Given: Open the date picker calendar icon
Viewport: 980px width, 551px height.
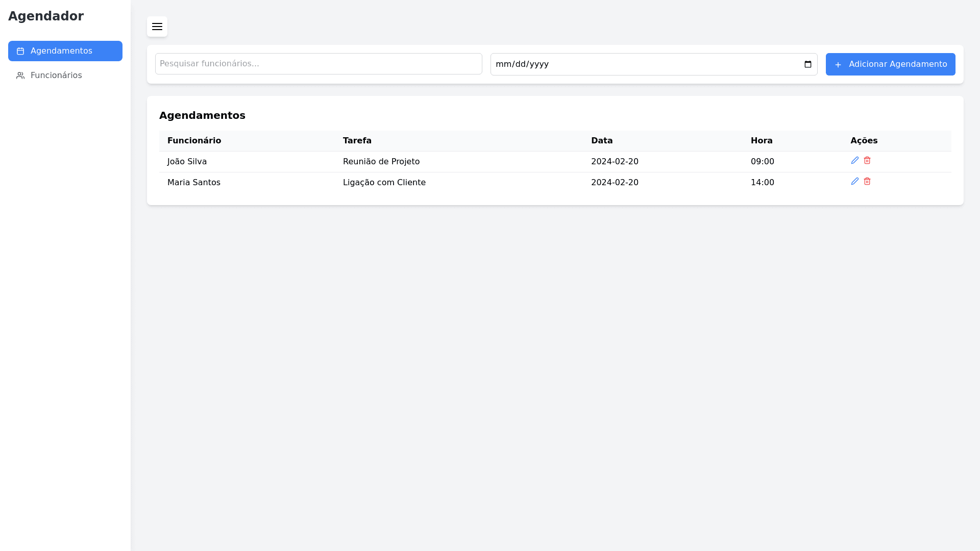Looking at the screenshot, I should click(x=808, y=64).
